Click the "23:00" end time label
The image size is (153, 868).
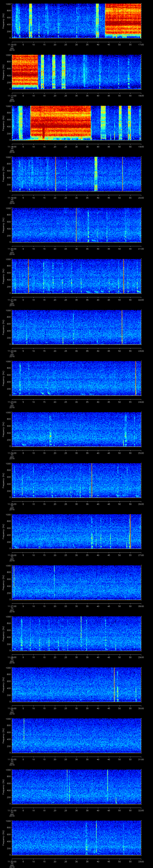click(141, 351)
